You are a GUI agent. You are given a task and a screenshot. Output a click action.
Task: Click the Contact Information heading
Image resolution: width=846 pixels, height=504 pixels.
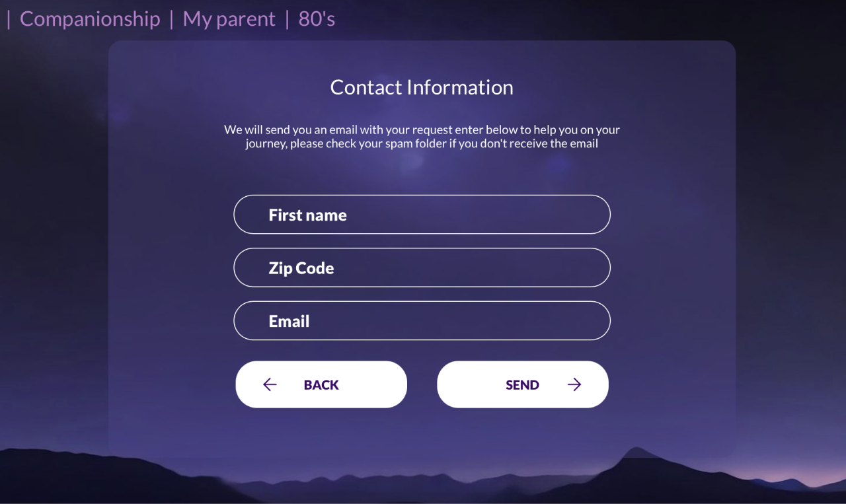[422, 87]
